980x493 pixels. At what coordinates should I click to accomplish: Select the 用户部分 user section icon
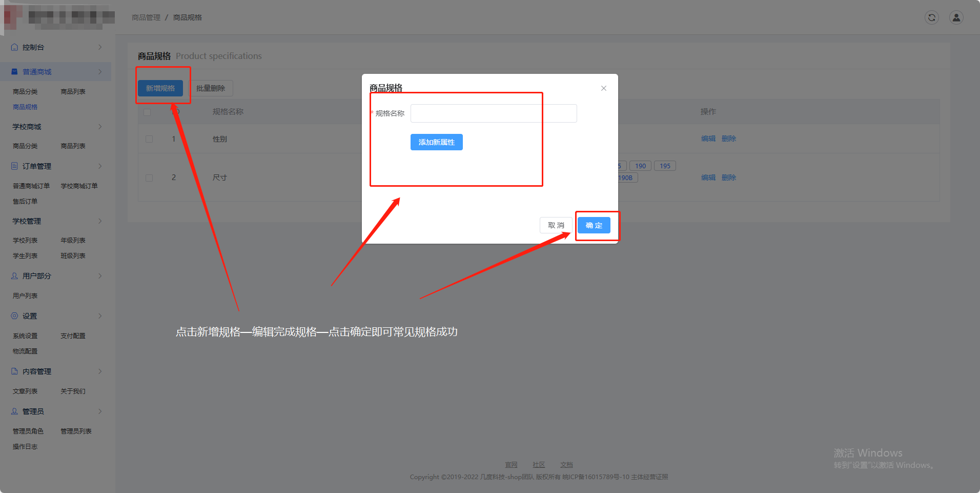(14, 275)
